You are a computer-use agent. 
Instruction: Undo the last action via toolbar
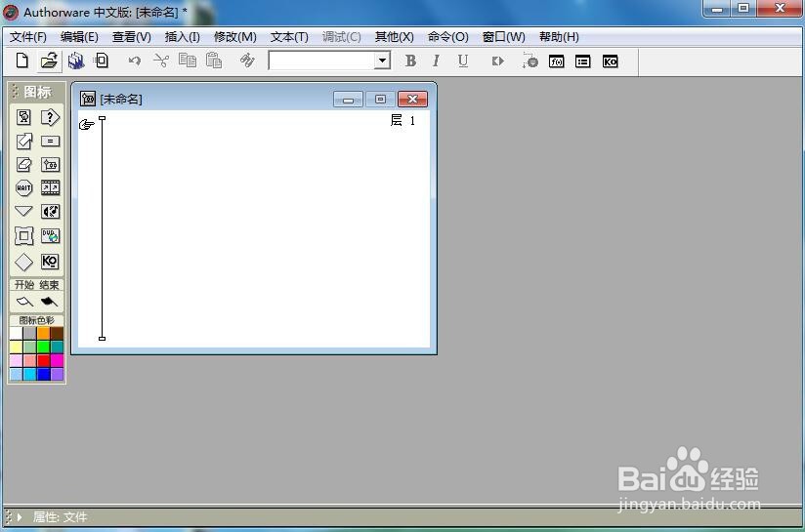coord(135,61)
